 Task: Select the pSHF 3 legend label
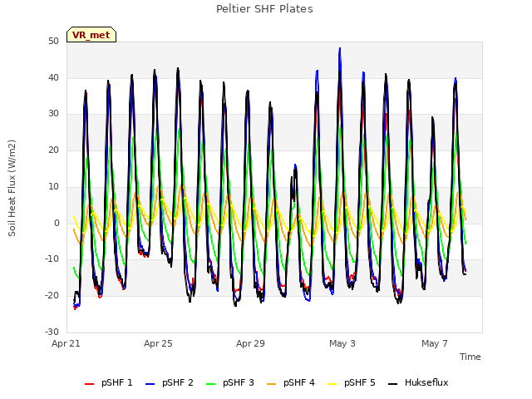coord(239,382)
